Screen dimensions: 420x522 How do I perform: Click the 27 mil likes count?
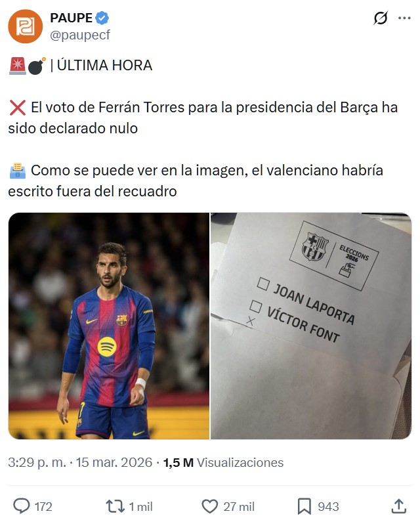[239, 507]
